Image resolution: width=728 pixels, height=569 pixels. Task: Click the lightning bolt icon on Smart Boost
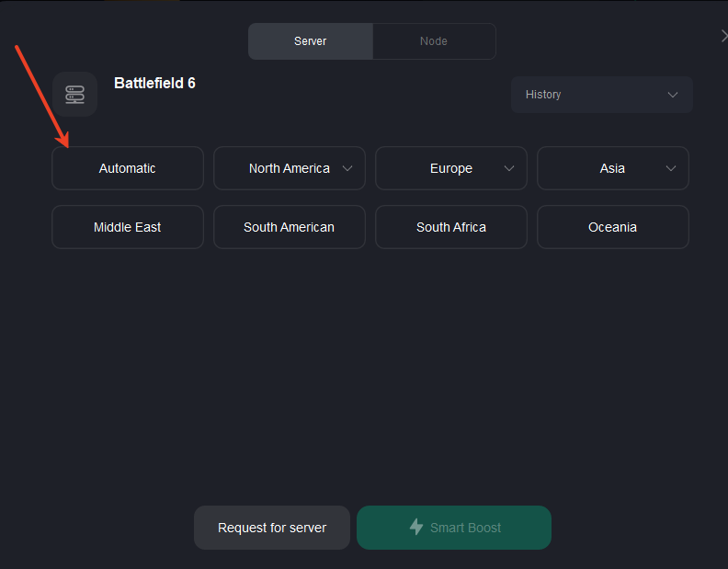click(416, 528)
